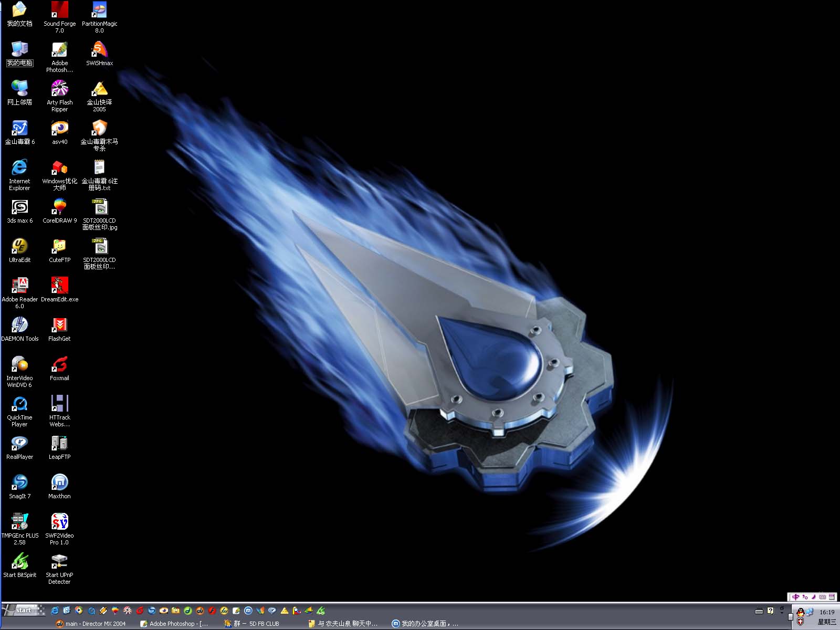Image resolution: width=840 pixels, height=630 pixels.
Task: Open the 群 - SD FB CLUB taskbar window
Action: point(251,624)
